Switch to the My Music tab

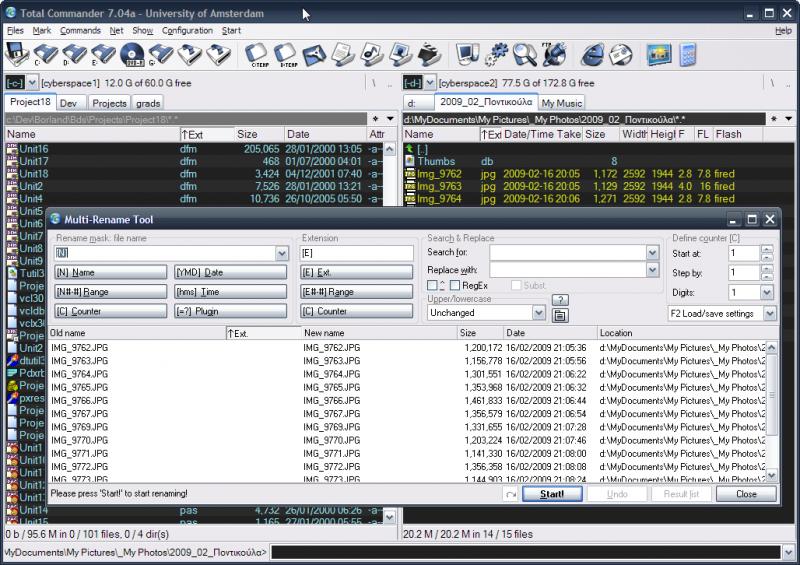point(561,103)
